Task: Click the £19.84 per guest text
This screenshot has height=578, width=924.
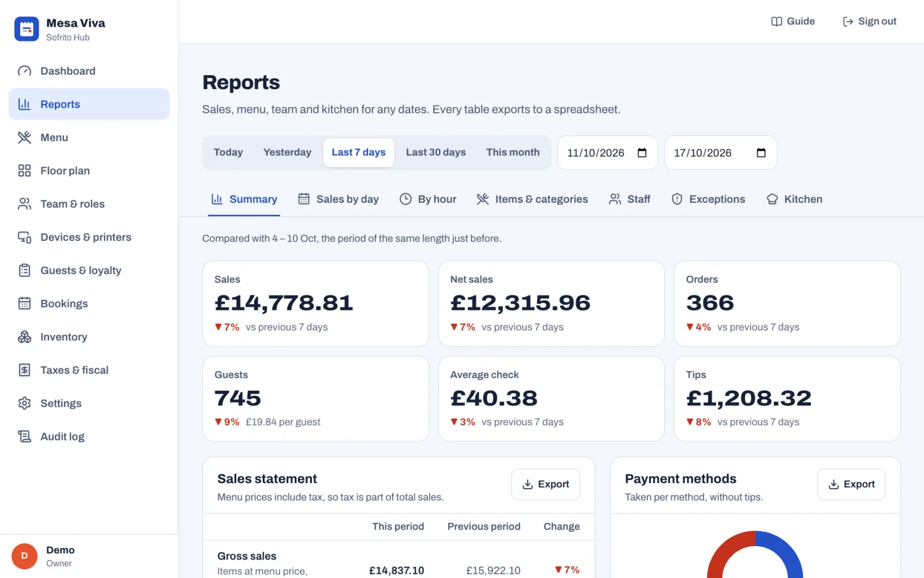Action: pos(283,422)
